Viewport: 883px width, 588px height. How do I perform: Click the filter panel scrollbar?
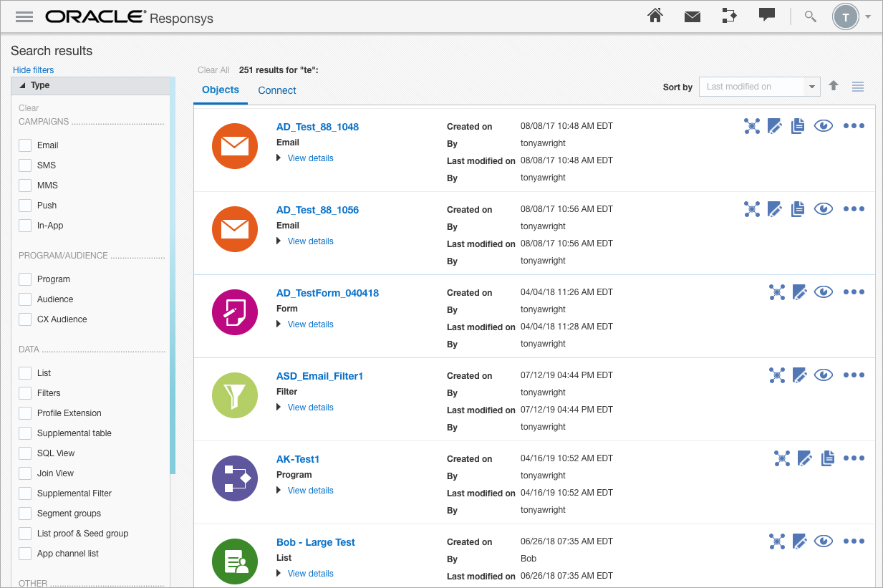(173, 276)
